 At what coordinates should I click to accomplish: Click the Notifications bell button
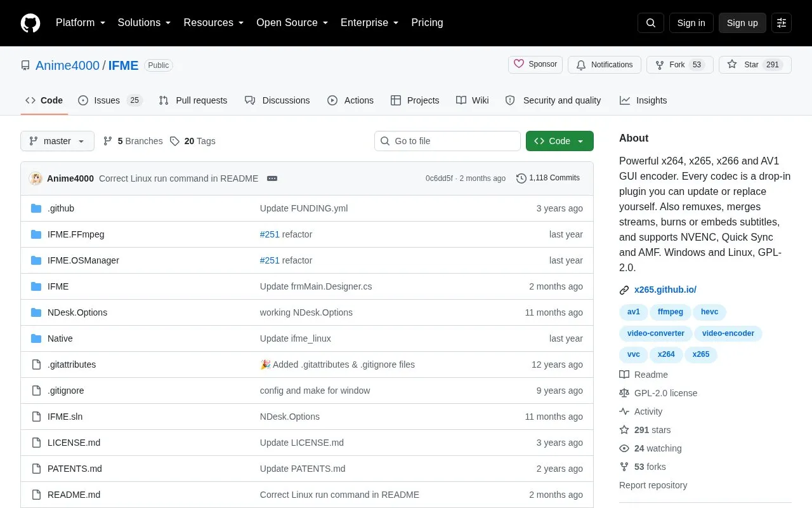(x=605, y=65)
